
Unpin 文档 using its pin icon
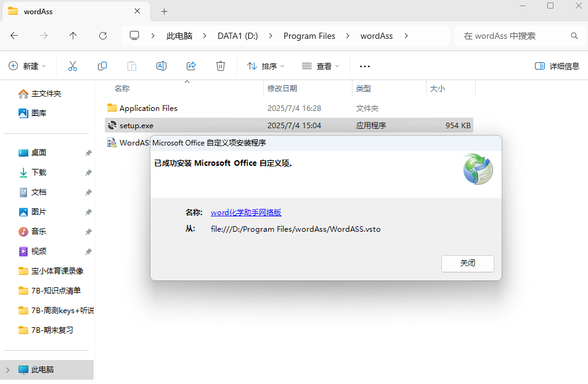pyautogui.click(x=88, y=192)
